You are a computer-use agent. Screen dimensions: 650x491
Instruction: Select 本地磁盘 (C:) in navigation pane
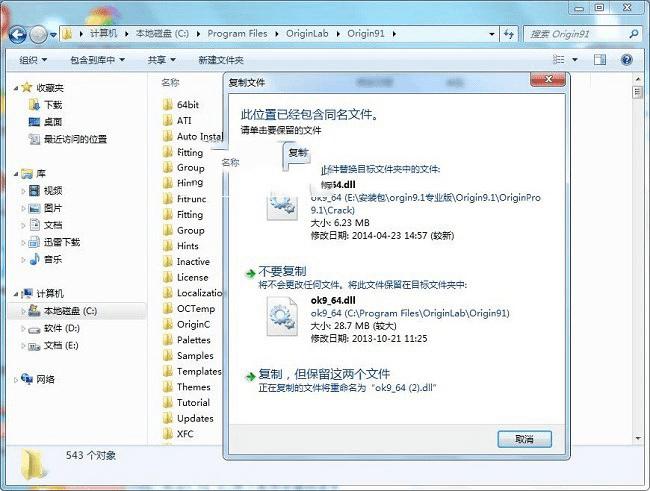click(70, 311)
